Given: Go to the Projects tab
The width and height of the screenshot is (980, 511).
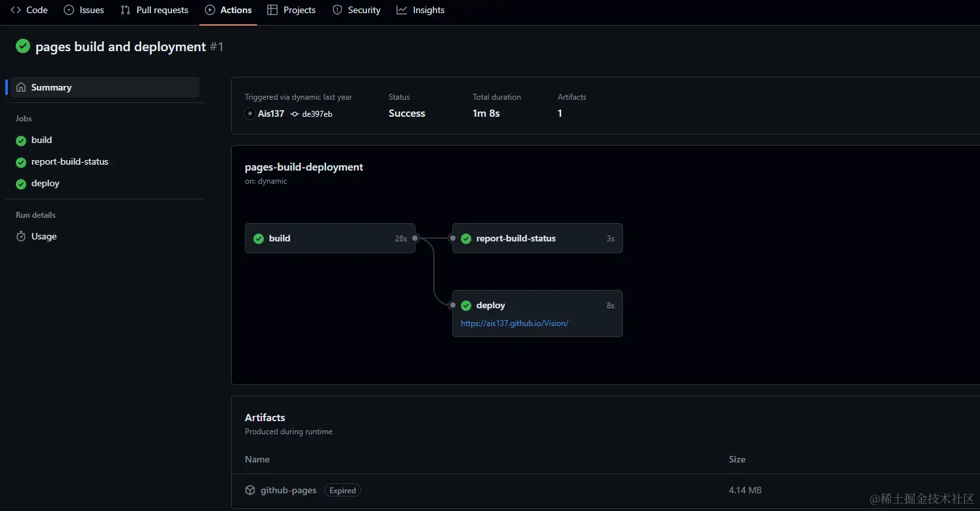Looking at the screenshot, I should click(x=291, y=10).
